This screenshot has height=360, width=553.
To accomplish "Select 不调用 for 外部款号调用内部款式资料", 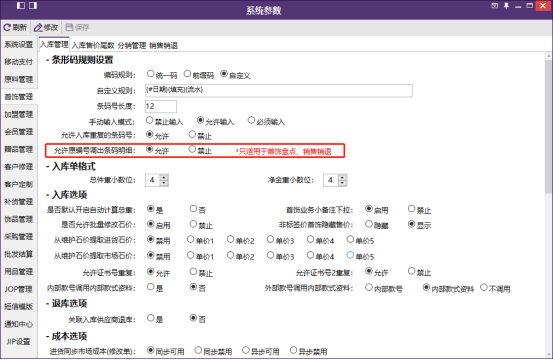I will point(484,288).
